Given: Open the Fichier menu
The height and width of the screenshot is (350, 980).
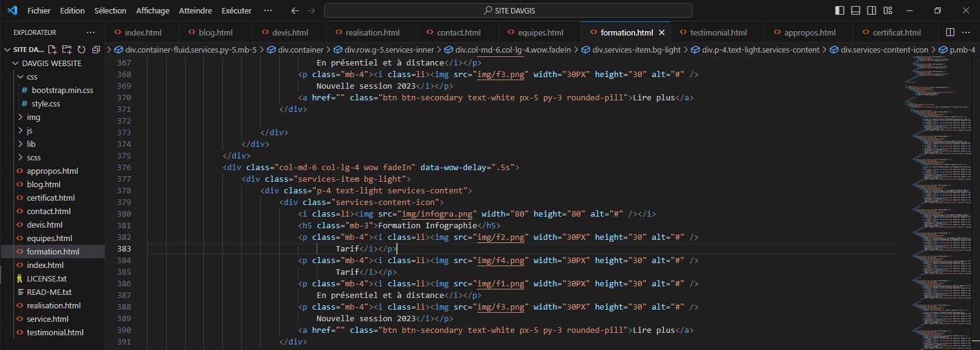Looking at the screenshot, I should [39, 10].
